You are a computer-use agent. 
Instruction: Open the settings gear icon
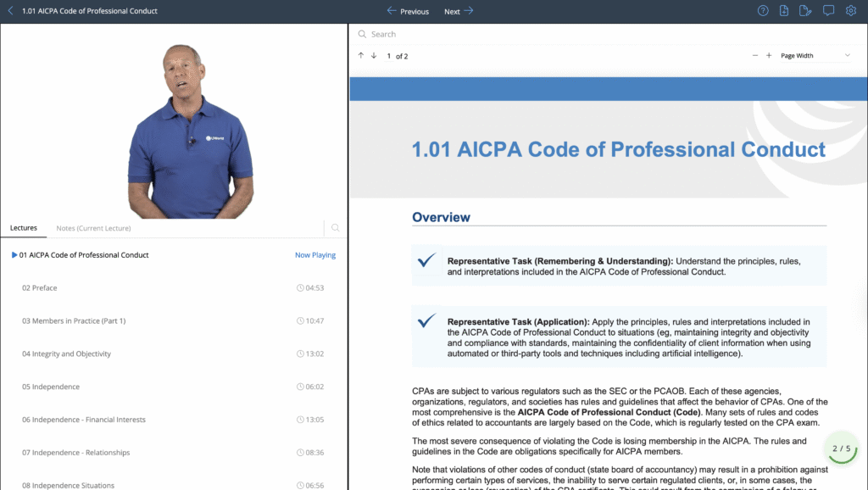[850, 10]
